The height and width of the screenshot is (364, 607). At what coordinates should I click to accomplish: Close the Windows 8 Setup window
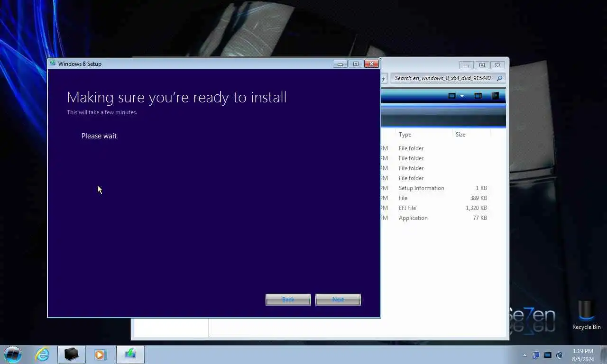(x=371, y=64)
